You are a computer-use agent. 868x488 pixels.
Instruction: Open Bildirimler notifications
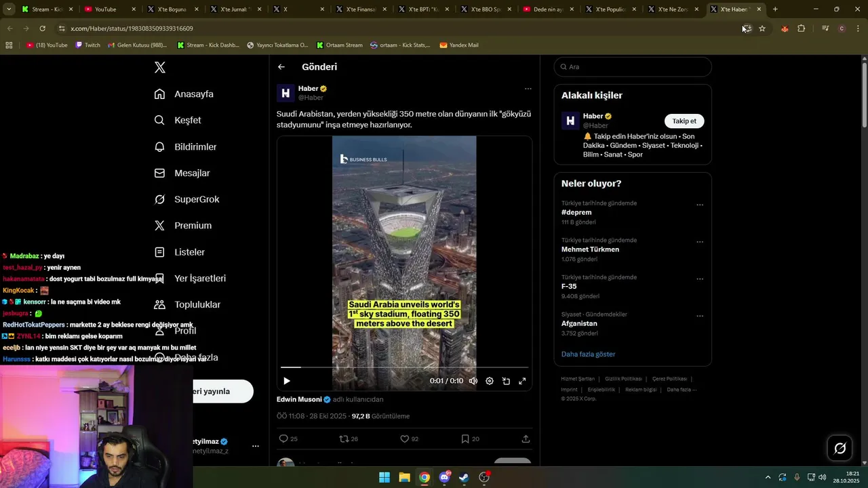pyautogui.click(x=185, y=146)
